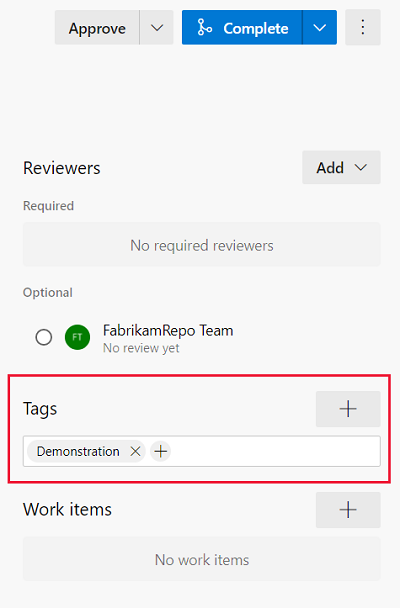
Task: Click the plus button to add work items
Action: 348,510
